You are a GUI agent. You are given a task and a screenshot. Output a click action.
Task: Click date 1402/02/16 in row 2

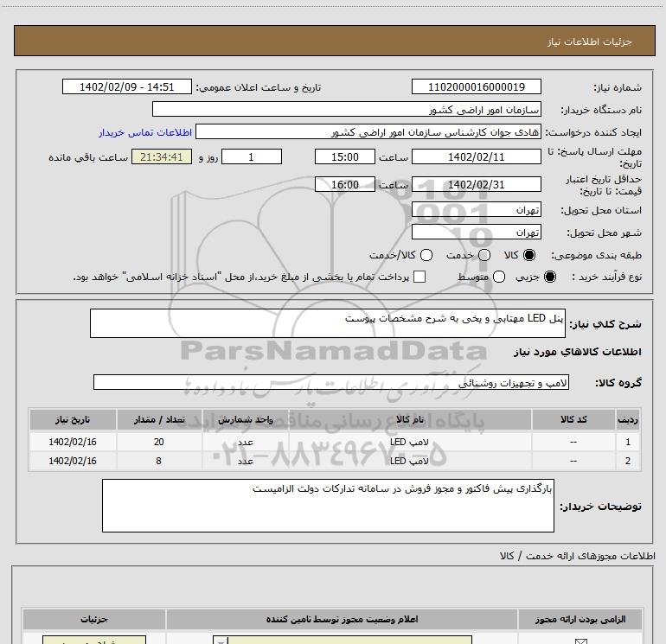coord(73,461)
